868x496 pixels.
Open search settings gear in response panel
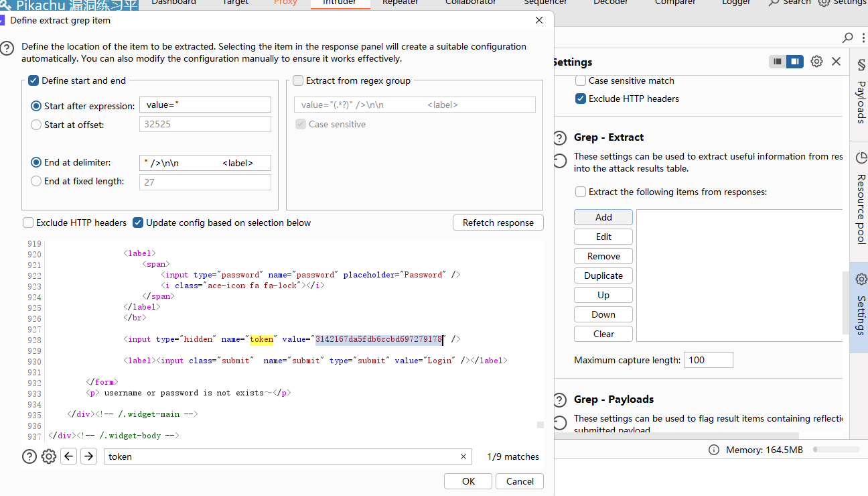point(49,456)
